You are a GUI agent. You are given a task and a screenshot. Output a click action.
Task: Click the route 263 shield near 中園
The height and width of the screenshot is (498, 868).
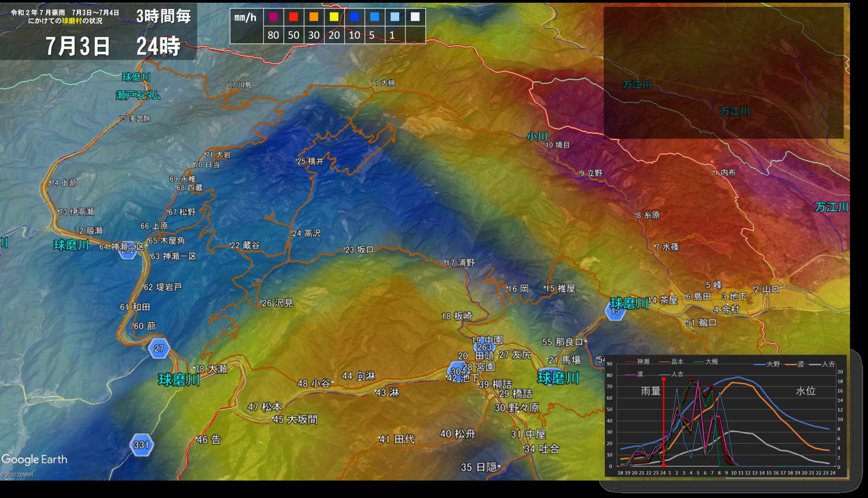pos(484,347)
